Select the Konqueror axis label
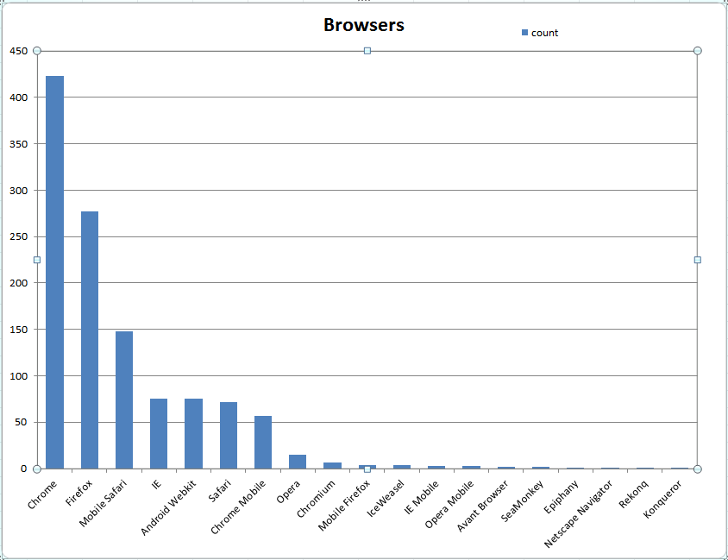The width and height of the screenshot is (728, 560). (663, 500)
